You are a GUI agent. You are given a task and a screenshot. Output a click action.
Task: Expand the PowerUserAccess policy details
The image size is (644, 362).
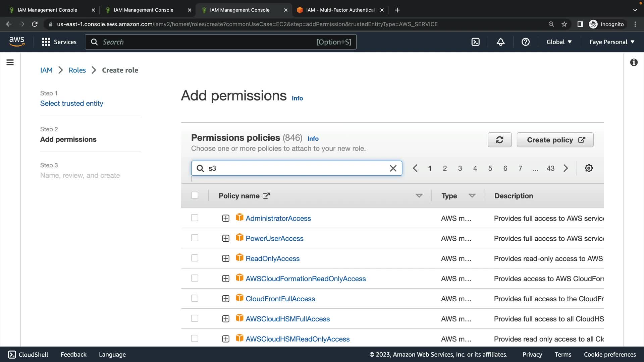226,238
